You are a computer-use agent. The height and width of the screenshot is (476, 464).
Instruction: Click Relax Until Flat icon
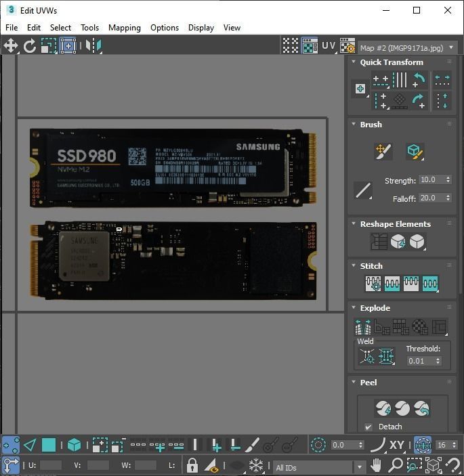[398, 242]
